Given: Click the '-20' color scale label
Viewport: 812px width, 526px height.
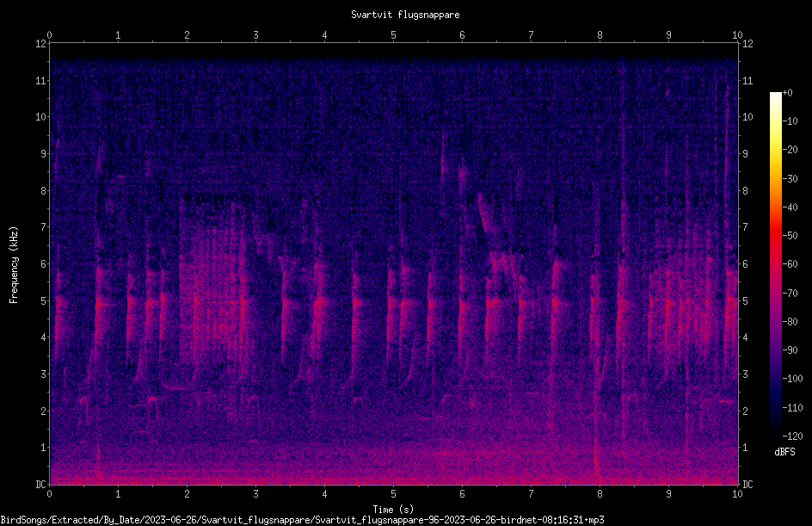Looking at the screenshot, I should [x=790, y=150].
